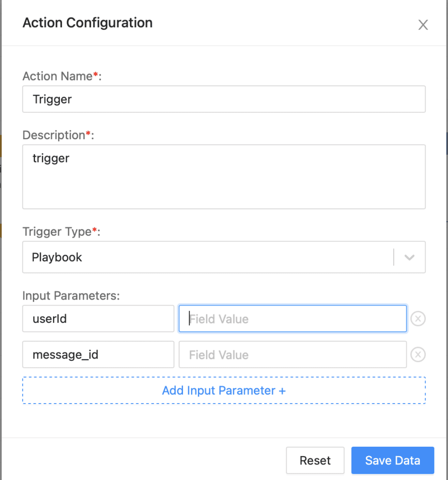The height and width of the screenshot is (480, 448).
Task: Open the Playbook trigger type dropdown
Action: (224, 257)
